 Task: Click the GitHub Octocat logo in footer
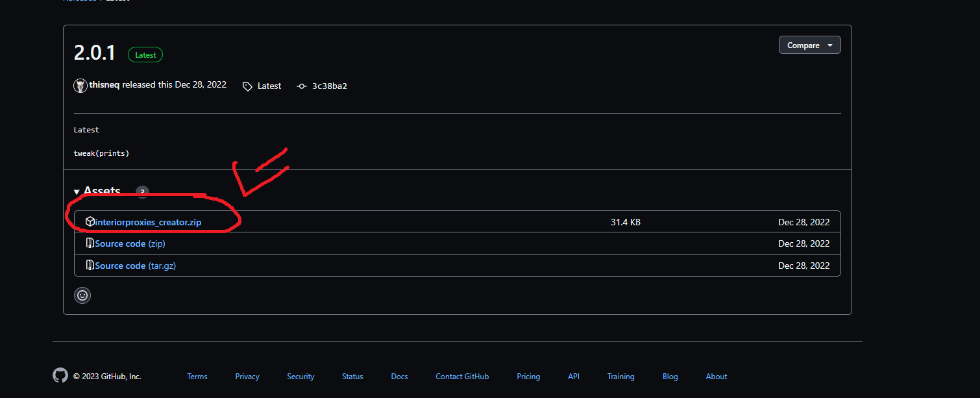pos(60,376)
